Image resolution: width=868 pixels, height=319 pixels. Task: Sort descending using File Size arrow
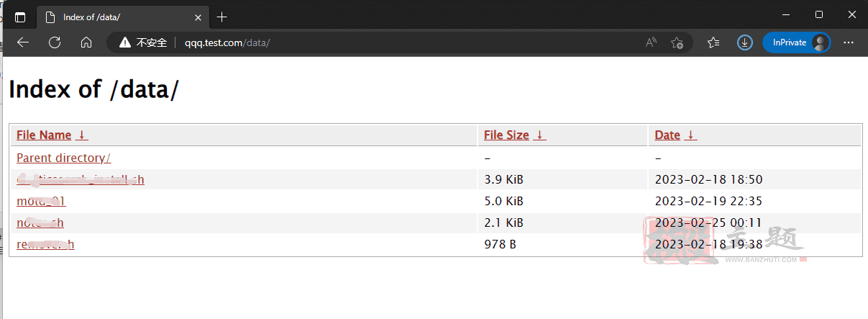click(x=540, y=135)
